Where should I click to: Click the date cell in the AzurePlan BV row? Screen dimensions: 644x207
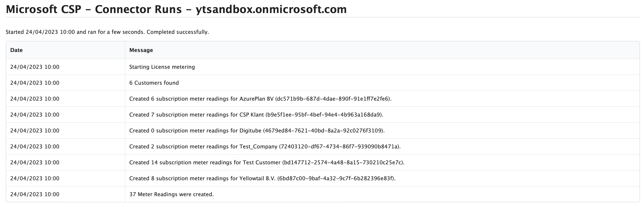pos(35,99)
